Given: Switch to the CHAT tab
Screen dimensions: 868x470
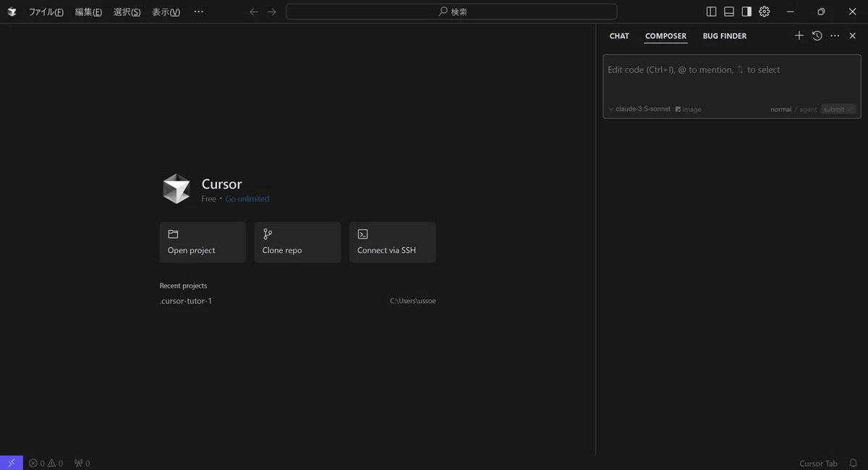Looking at the screenshot, I should pyautogui.click(x=619, y=36).
